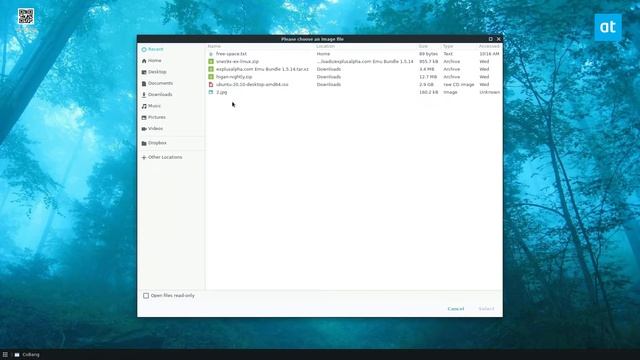Click the QR code icon on desktop
Viewport: 640px width, 360px height.
coord(26,16)
